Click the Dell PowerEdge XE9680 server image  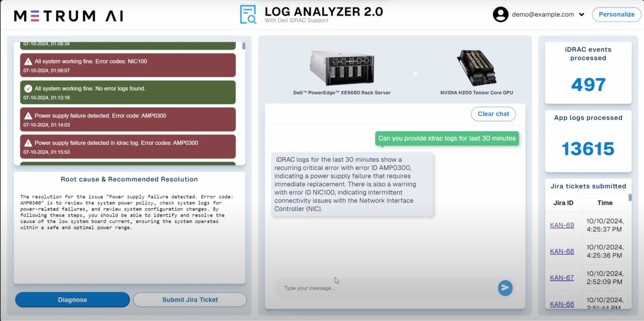click(342, 68)
